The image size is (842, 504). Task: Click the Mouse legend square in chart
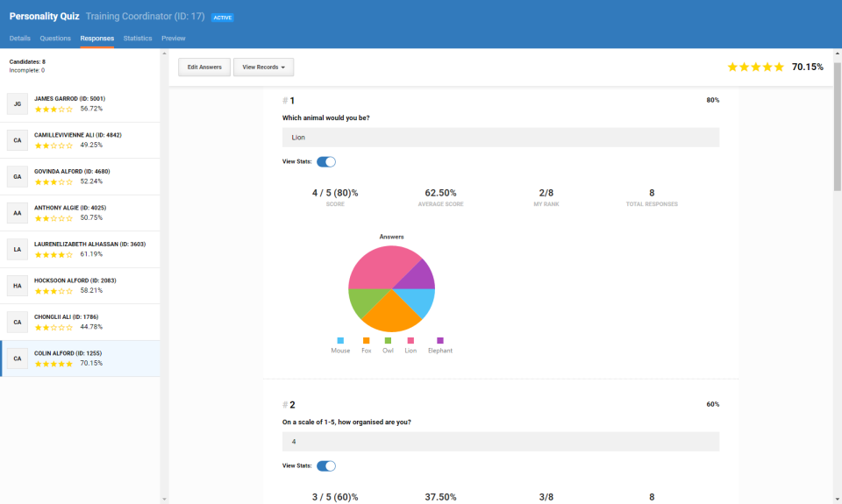click(340, 340)
